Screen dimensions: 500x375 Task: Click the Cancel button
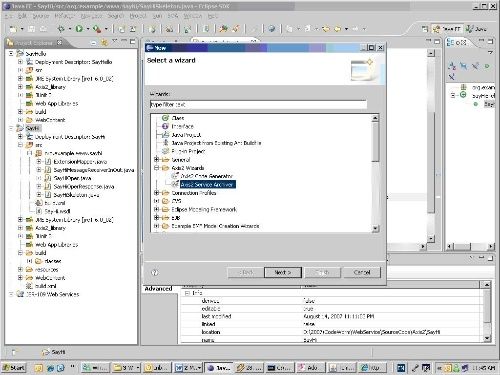click(x=362, y=272)
